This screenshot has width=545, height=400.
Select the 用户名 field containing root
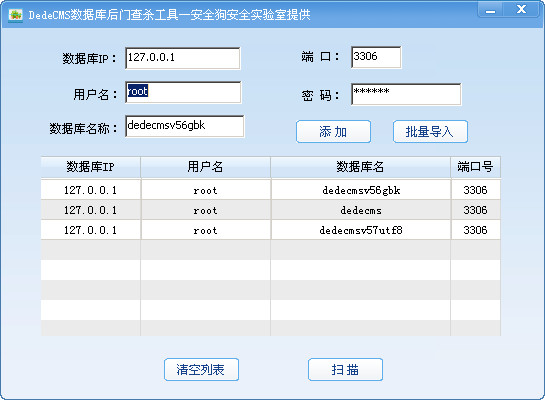tap(183, 92)
